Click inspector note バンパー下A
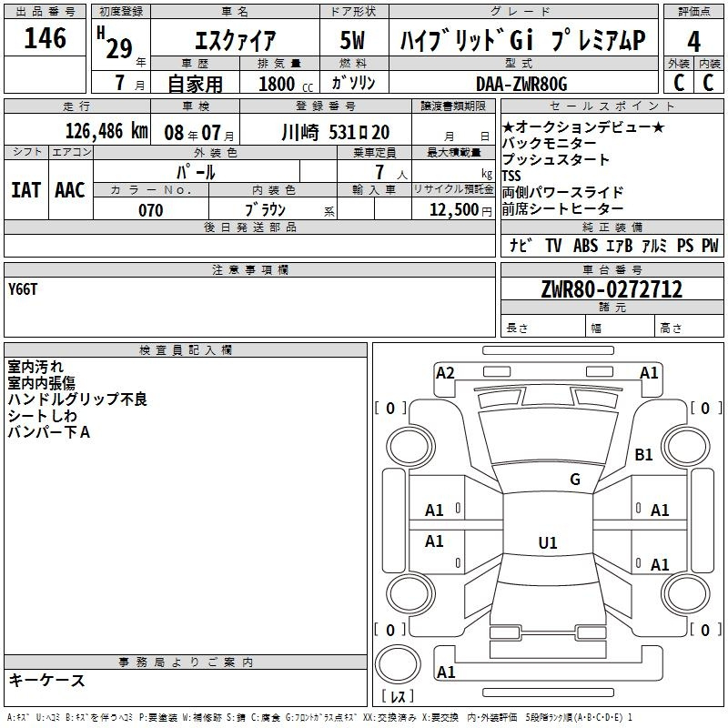 (x=49, y=432)
